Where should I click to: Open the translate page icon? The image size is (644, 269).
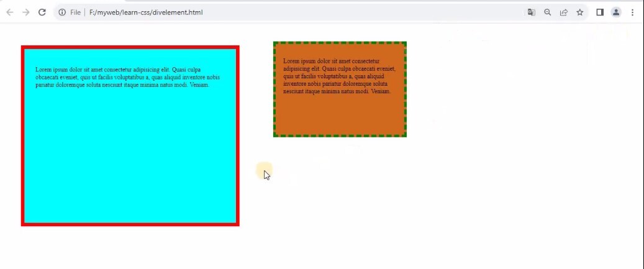[x=532, y=12]
